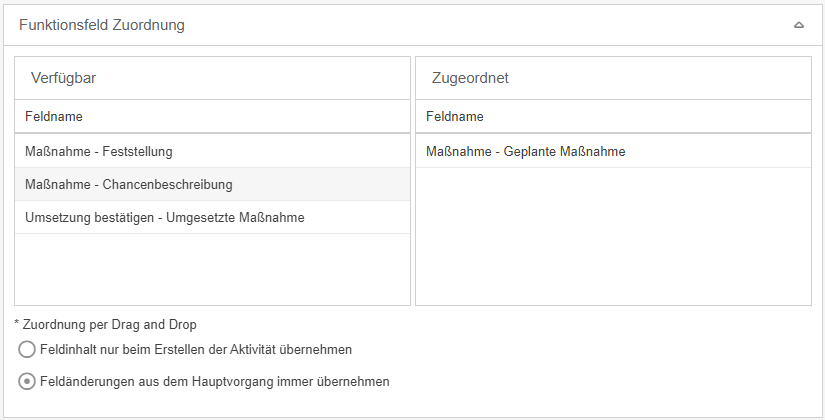825x420 pixels.
Task: Click the Verfügbar list header
Action: pos(64,77)
